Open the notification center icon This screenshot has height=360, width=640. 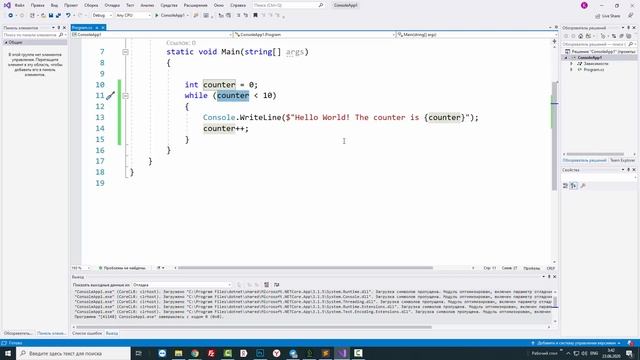pos(629,353)
